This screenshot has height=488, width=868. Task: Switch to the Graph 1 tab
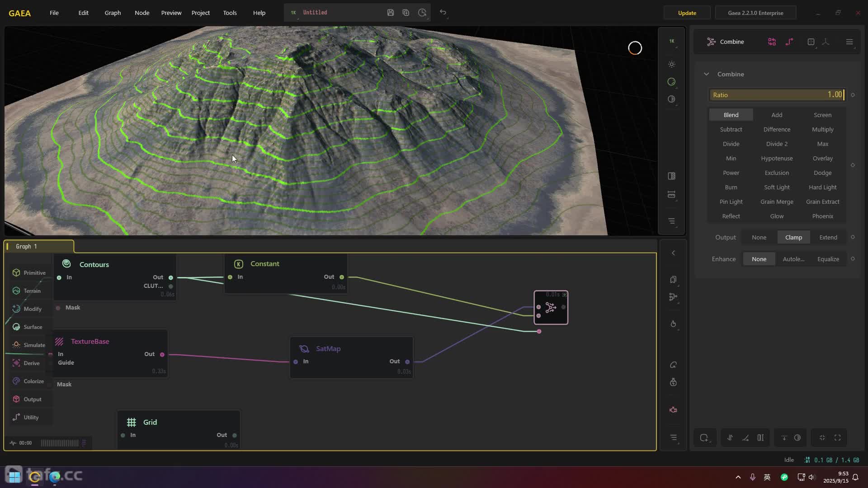point(26,246)
